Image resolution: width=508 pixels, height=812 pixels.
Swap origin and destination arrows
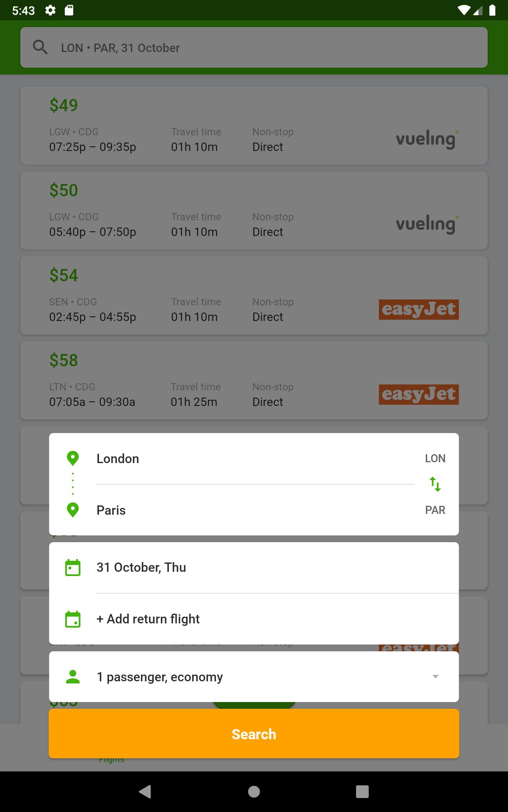pyautogui.click(x=435, y=484)
